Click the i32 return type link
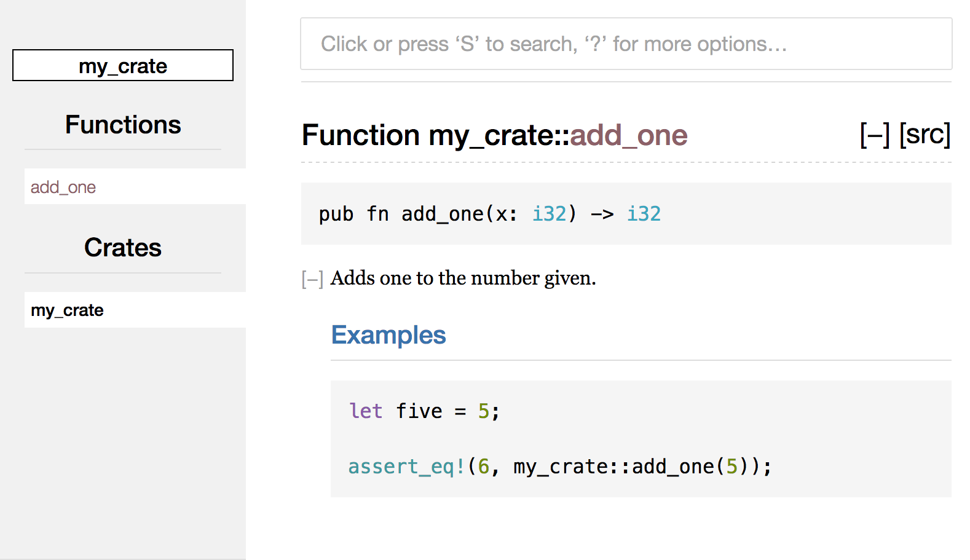Screen dimensions: 970x560 pyautogui.click(x=644, y=214)
